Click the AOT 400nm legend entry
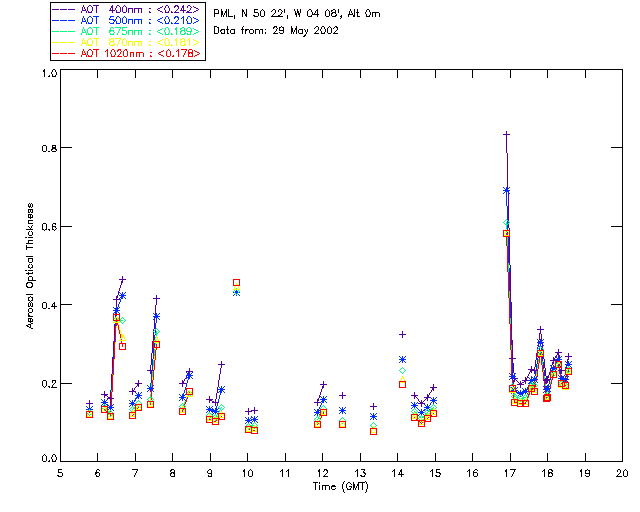Image resolution: width=640 pixels, height=512 pixels. pos(126,9)
